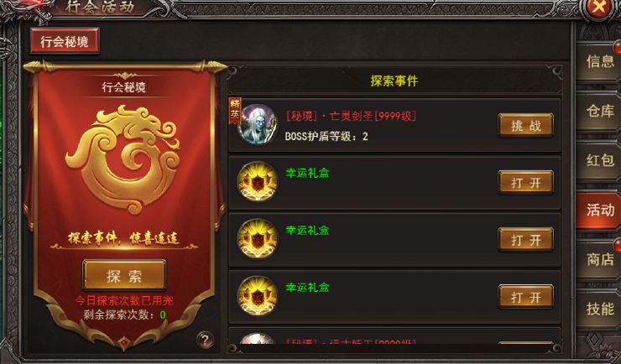Switch to the 技能 skills tab
The image size is (621, 364).
[600, 309]
